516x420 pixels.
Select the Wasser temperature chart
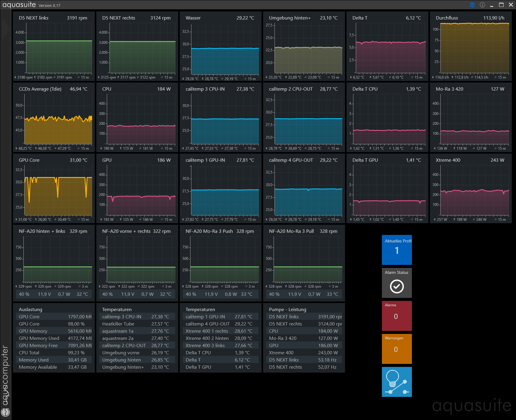pos(220,46)
